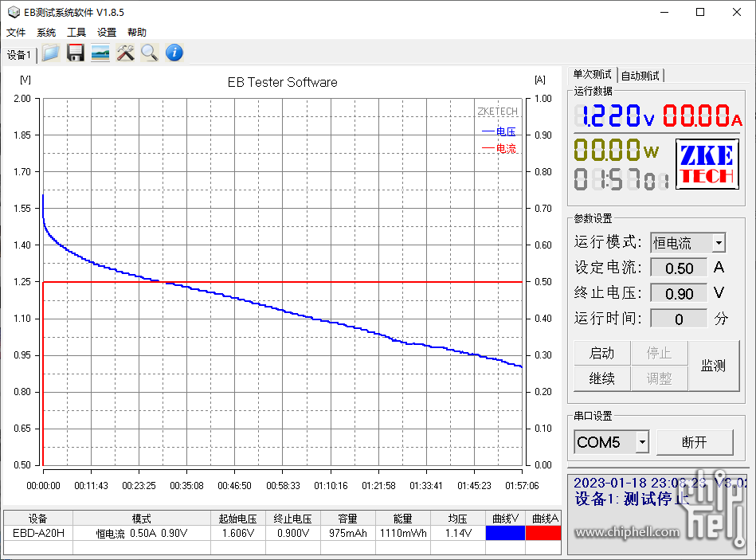Switch to the 自动测试 tab
Screen dimensions: 756x560
(x=640, y=76)
